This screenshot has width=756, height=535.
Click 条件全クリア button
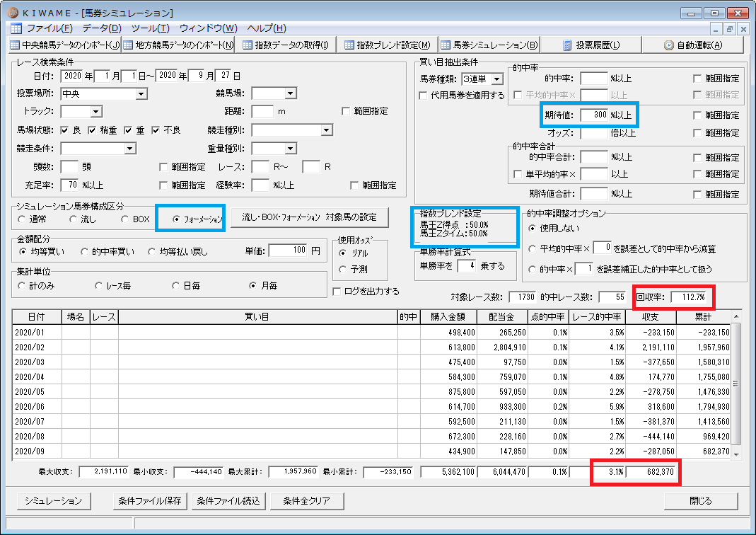(x=307, y=501)
